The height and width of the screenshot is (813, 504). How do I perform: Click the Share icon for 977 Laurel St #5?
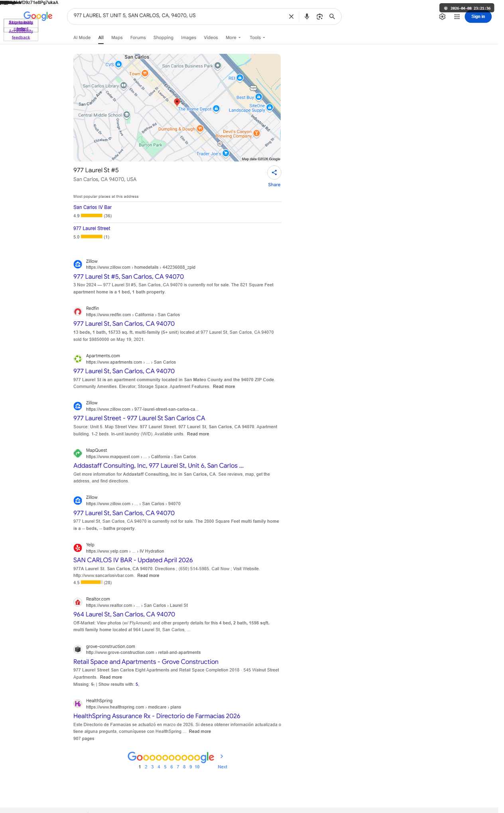click(x=274, y=173)
